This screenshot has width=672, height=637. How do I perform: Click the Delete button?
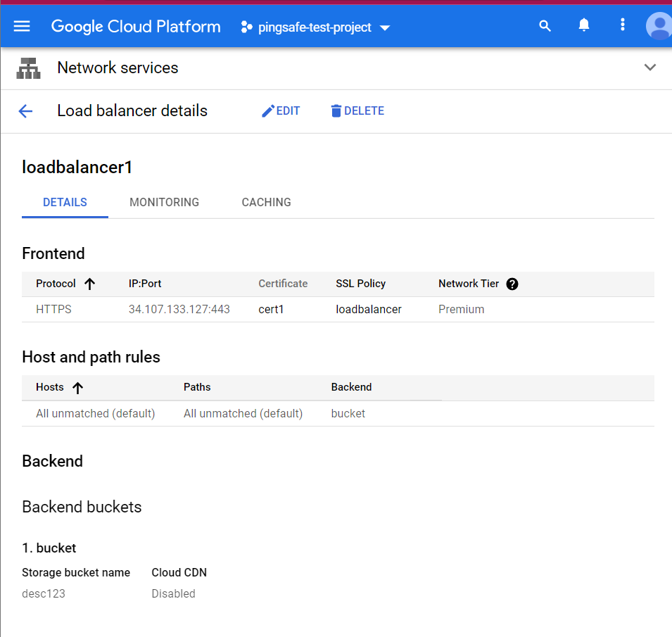[x=357, y=111]
